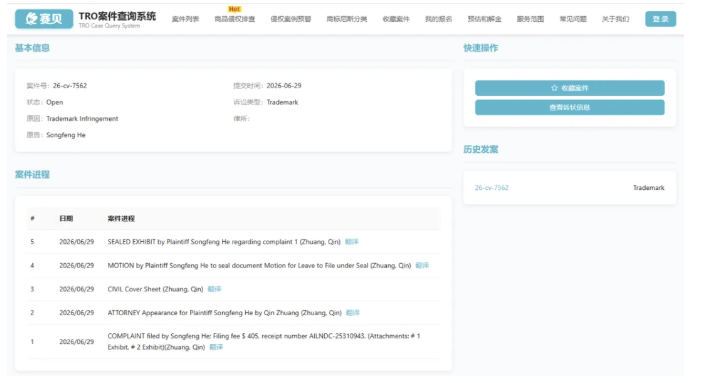Go to 我的报名 nav item
Viewport: 702px width, 383px height.
tap(438, 19)
